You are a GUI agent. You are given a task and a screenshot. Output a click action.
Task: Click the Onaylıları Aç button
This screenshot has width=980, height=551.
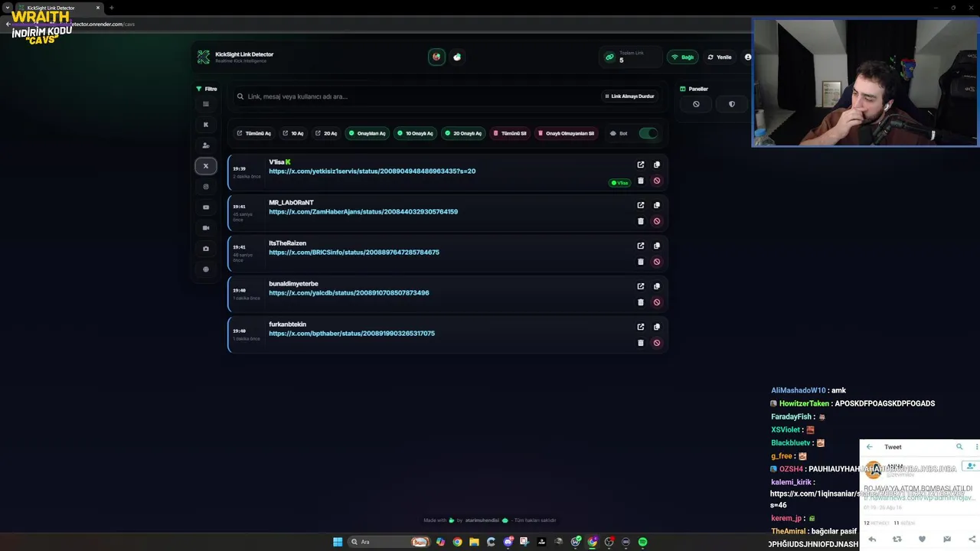(367, 133)
